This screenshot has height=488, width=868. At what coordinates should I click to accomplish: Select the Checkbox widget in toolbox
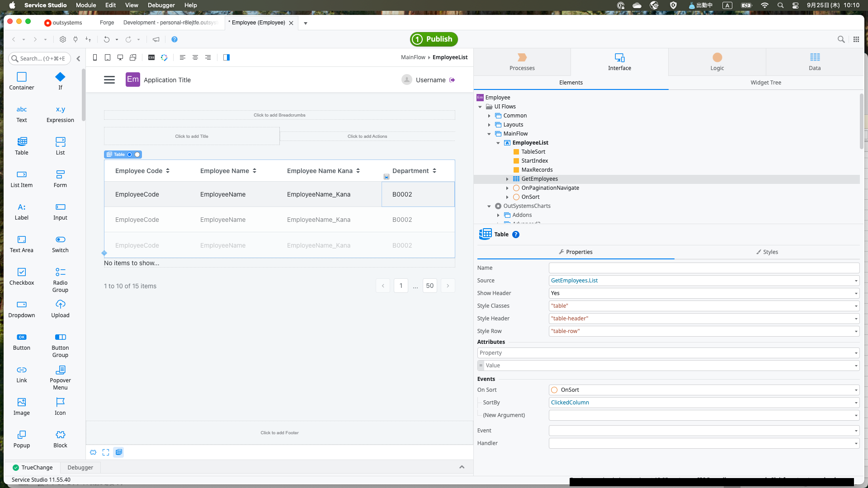tap(22, 276)
